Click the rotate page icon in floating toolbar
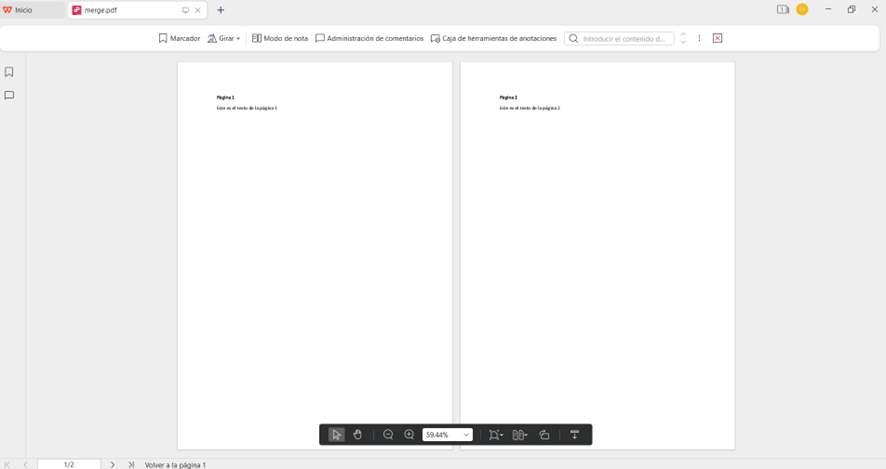The width and height of the screenshot is (886, 469). (544, 435)
